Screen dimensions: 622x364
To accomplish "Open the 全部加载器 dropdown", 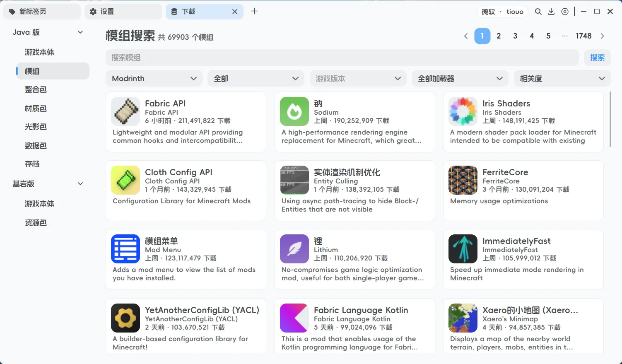I will (x=460, y=78).
